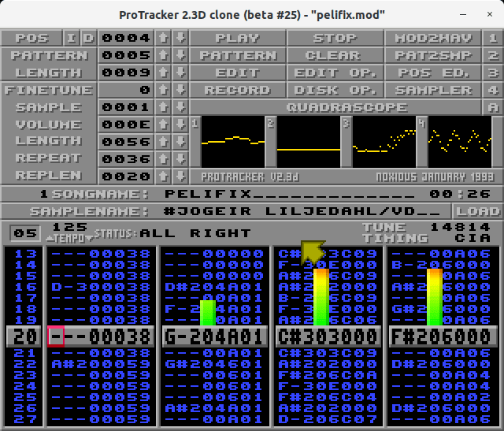Click the REPLEN value 0020
504x431 pixels.
tap(126, 176)
